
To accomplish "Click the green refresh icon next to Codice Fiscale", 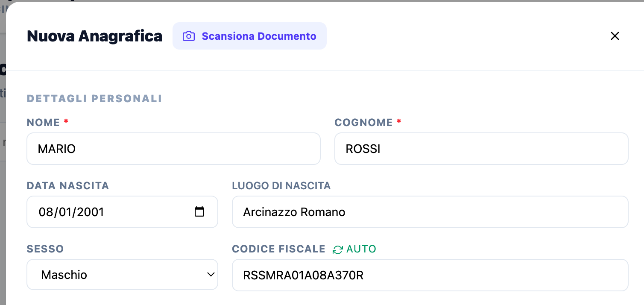I will point(337,249).
